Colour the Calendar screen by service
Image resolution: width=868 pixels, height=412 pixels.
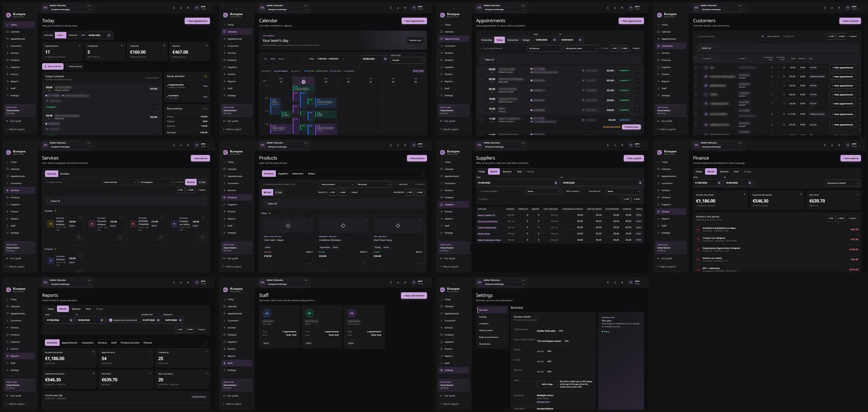(x=295, y=71)
